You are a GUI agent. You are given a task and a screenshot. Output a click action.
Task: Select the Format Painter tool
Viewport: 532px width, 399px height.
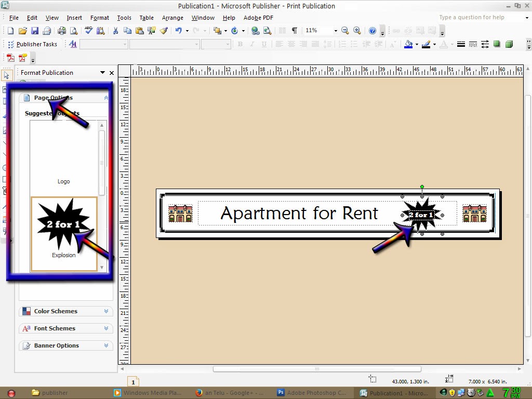[x=164, y=30]
